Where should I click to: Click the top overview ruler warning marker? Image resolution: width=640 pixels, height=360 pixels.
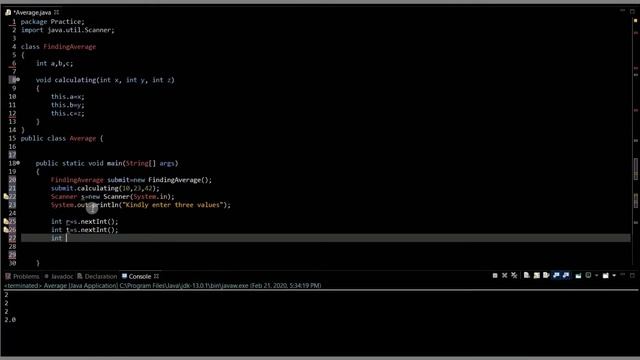pyautogui.click(x=636, y=20)
